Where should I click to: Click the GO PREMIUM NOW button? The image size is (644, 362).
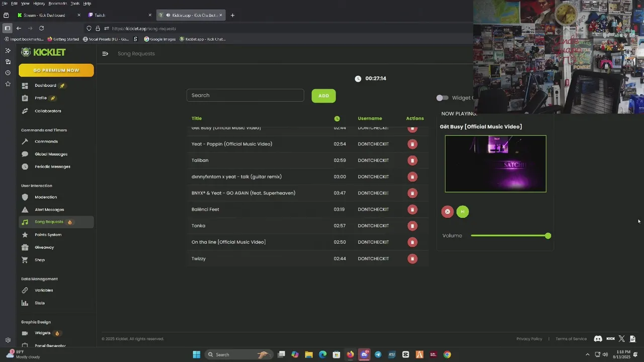click(x=56, y=70)
